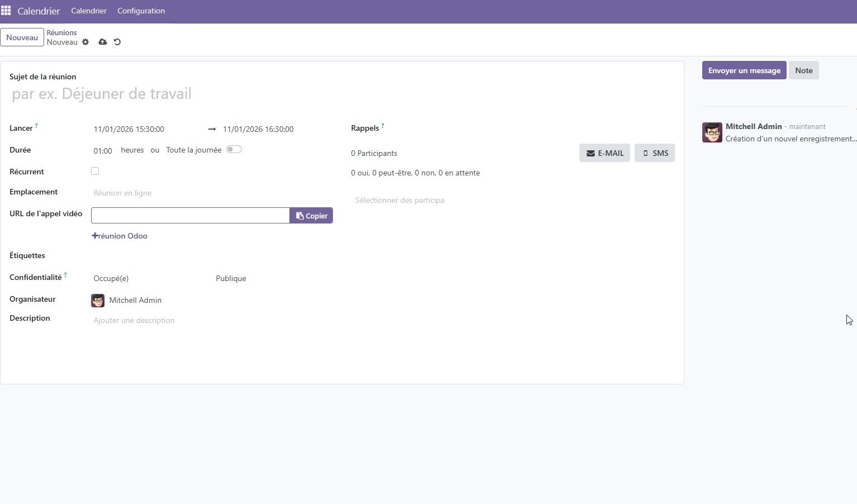Toggle the Toute la journée switch
The image size is (857, 504).
234,150
